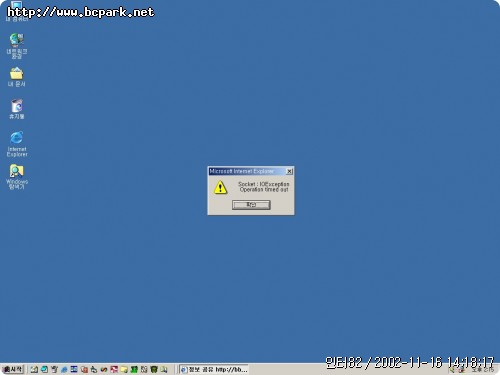Screen dimensions: 500x375
Task: Click the red system tray icon beside the clock
Action: (461, 370)
